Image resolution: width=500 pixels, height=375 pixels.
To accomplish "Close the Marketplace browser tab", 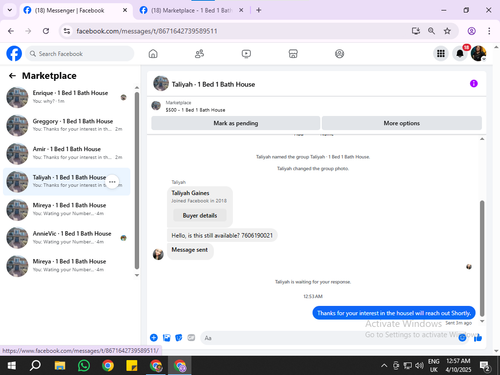I will click(241, 10).
